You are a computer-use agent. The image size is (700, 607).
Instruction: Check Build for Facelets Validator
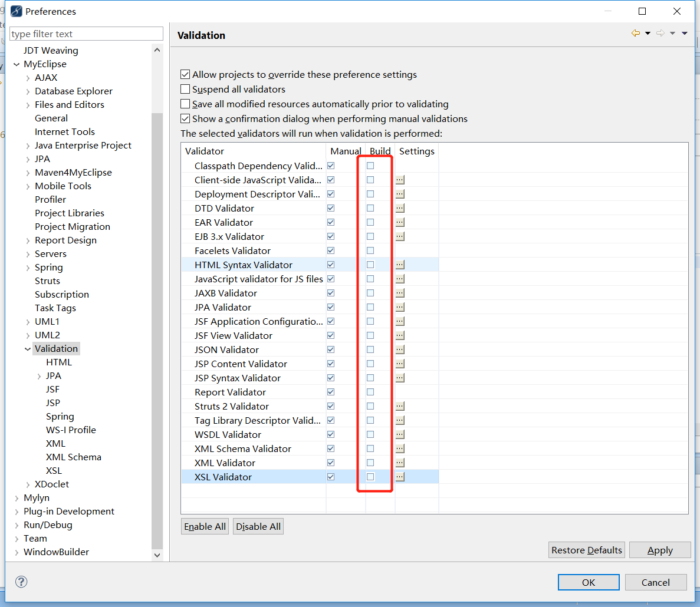coord(370,250)
